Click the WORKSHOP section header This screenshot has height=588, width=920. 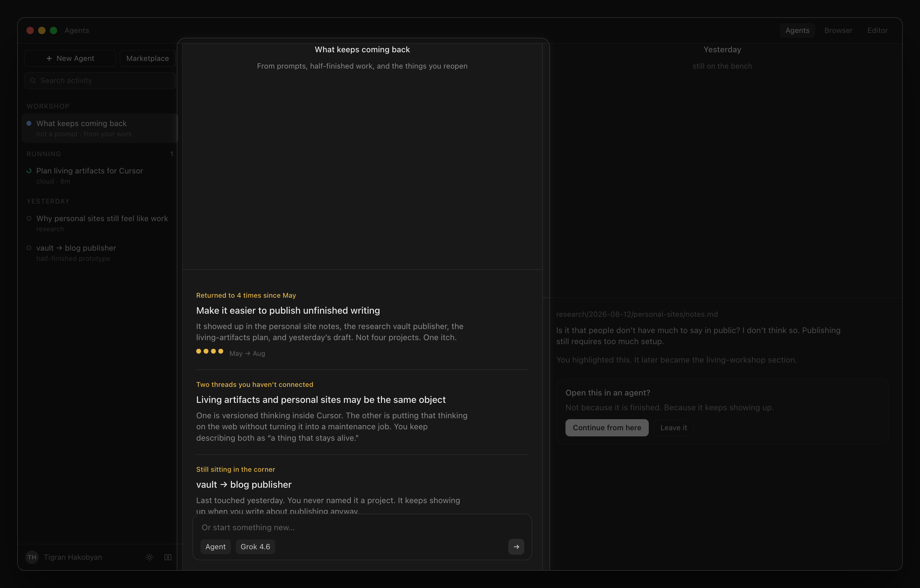coord(48,106)
